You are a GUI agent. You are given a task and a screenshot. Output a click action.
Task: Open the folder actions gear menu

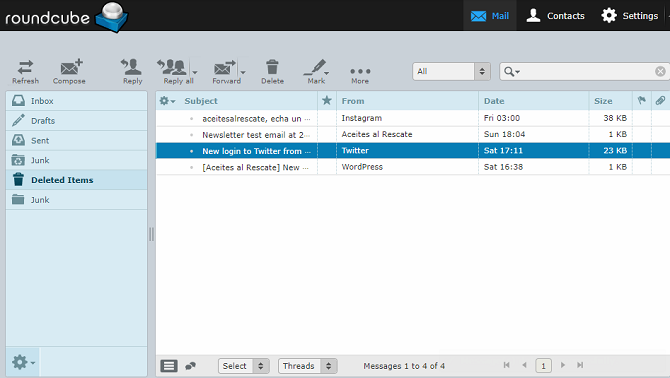click(23, 362)
